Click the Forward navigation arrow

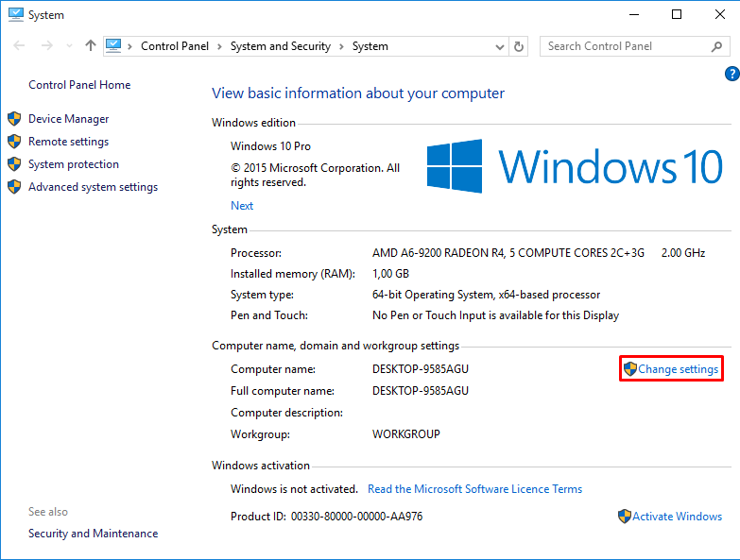46,45
